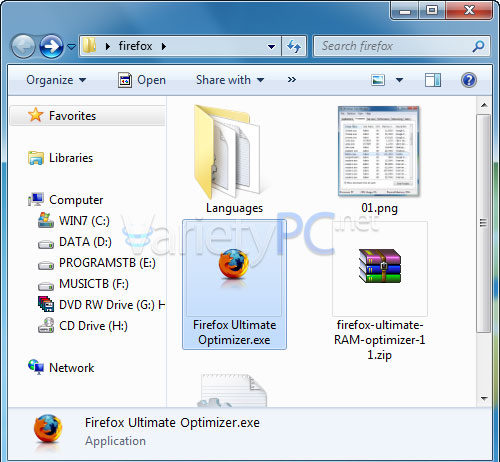This screenshot has height=462, width=500.
Task: Click the Forward navigation arrow
Action: click(x=51, y=46)
